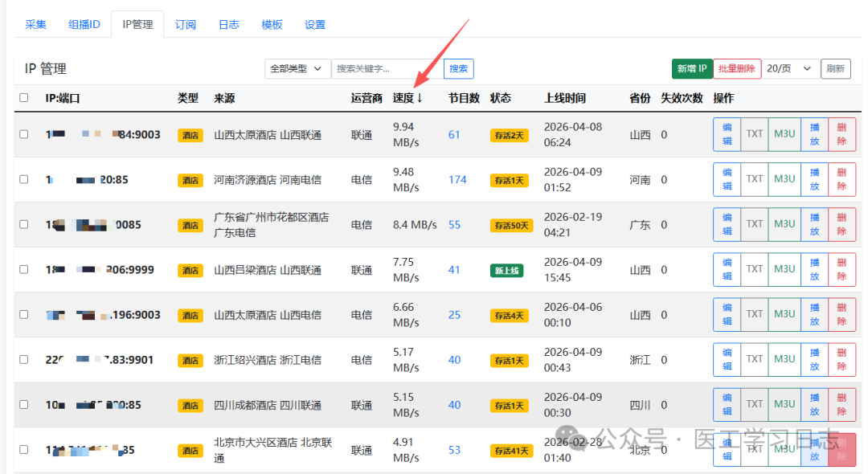Viewport: 868px width, 474px height.
Task: Open the 全部类型 type filter dropdown
Action: pyautogui.click(x=297, y=68)
